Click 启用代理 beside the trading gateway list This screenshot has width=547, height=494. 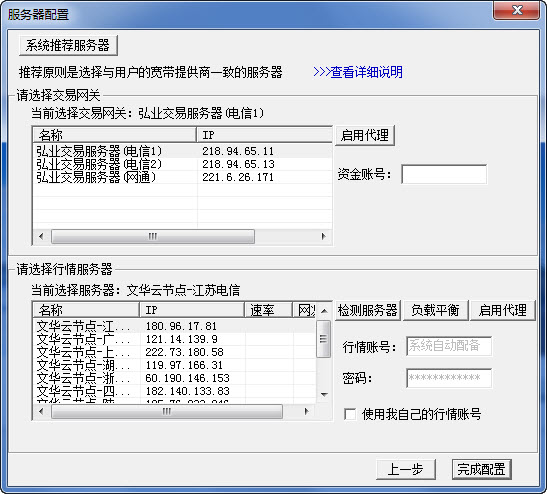pyautogui.click(x=365, y=135)
